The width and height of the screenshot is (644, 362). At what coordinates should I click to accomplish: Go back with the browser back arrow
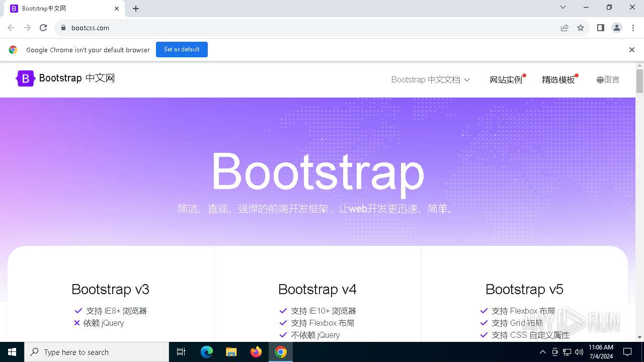[x=11, y=28]
